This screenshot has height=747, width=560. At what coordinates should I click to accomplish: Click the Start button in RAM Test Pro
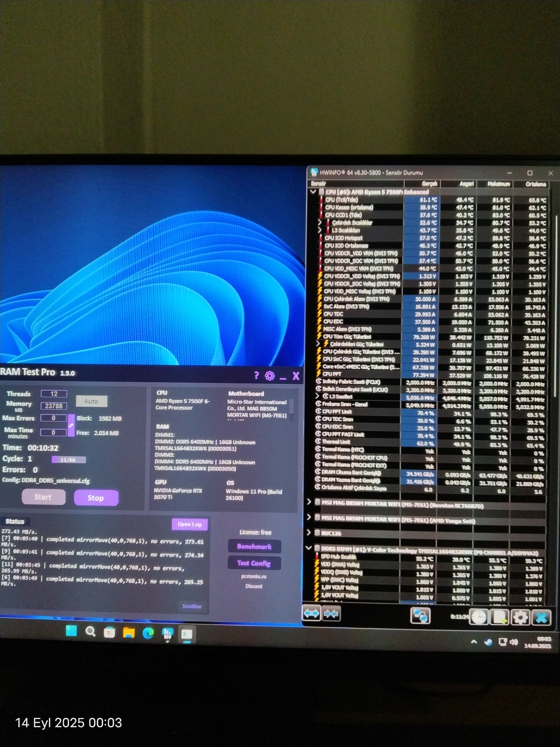point(43,497)
